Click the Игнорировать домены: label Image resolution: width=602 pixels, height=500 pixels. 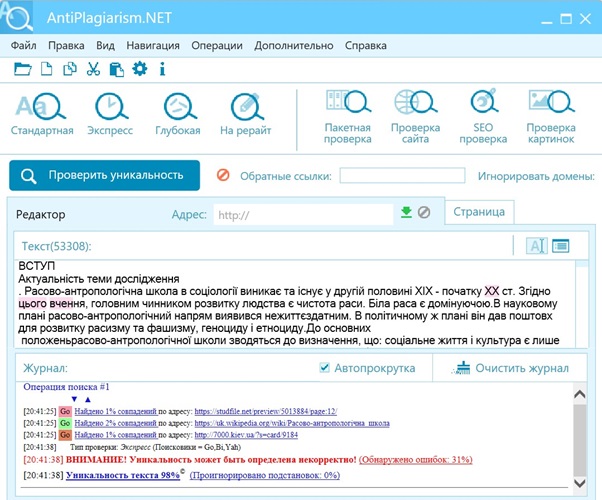[536, 176]
